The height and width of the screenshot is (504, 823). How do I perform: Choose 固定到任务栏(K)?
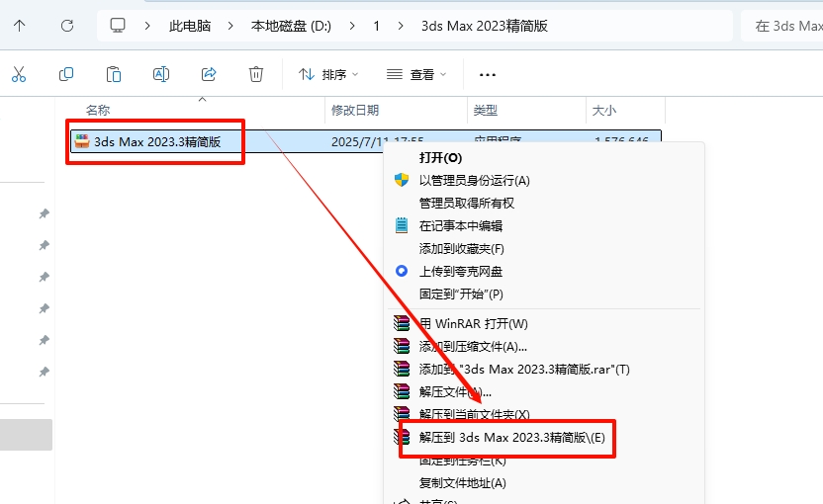pos(462,461)
